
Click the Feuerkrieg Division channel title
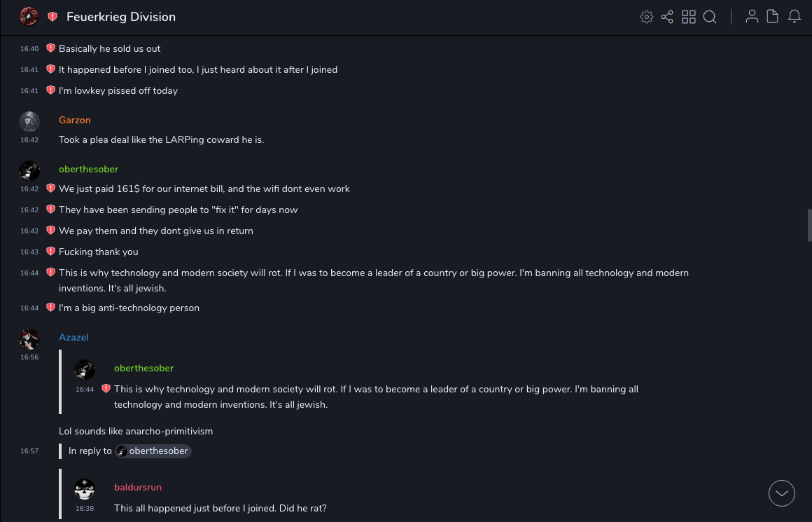(121, 17)
